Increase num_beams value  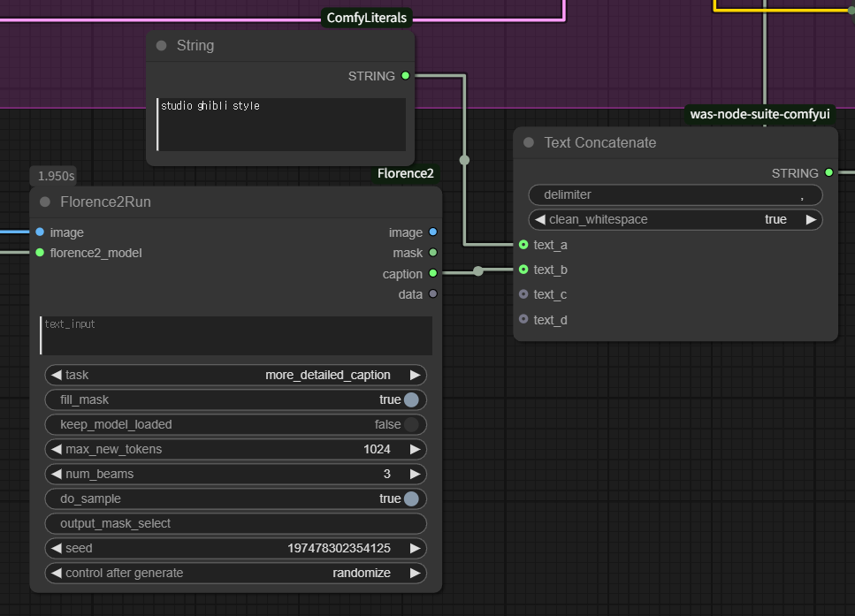(x=415, y=475)
